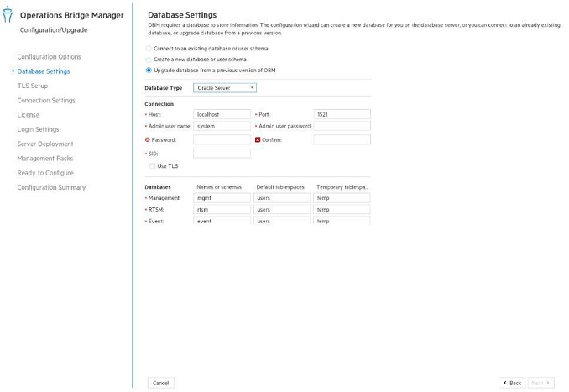Viewport: 569px width, 392px height.
Task: Click the Next button
Action: 540,383
